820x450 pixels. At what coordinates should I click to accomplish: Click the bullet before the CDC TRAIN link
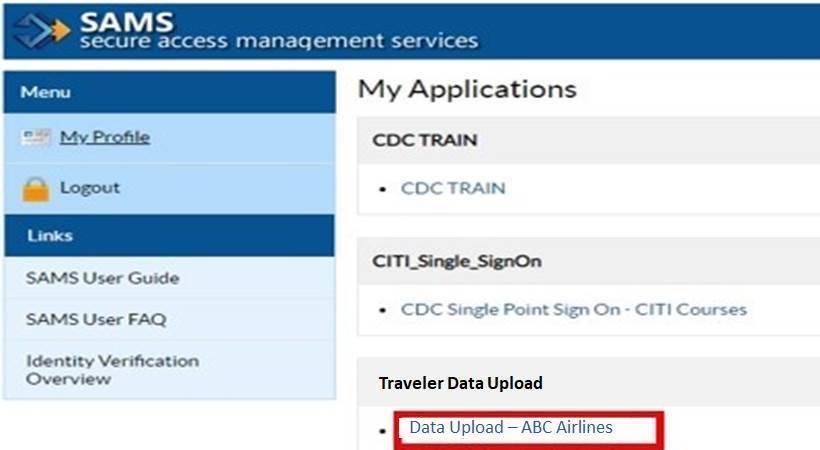pyautogui.click(x=384, y=189)
